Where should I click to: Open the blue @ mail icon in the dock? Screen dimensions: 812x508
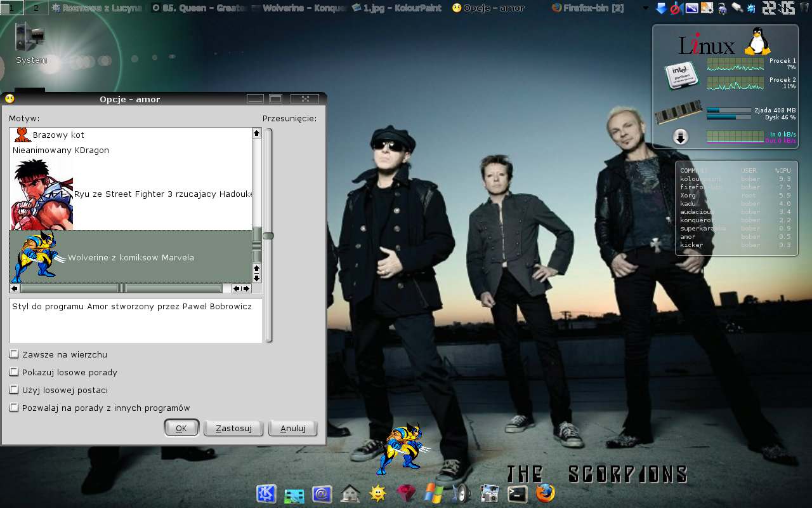[x=322, y=493]
